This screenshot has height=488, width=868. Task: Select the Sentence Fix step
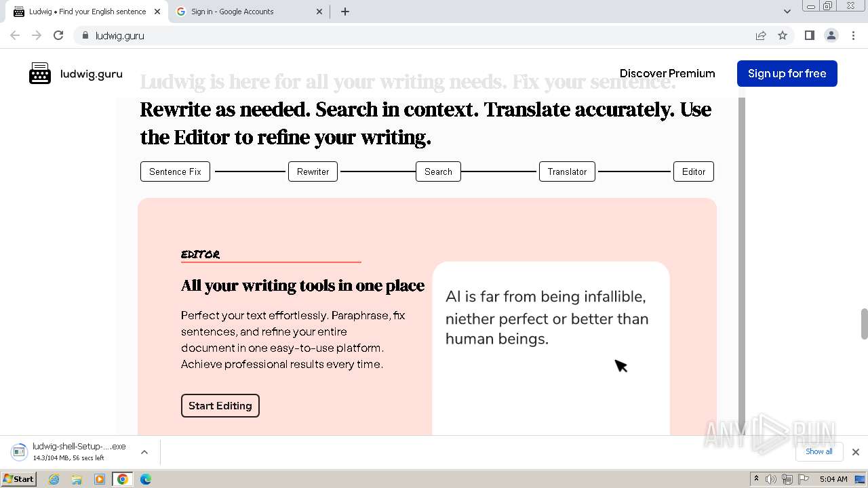click(175, 171)
